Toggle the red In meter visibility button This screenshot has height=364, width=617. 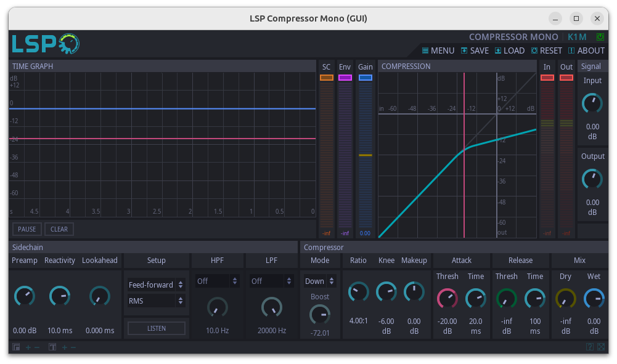(547, 78)
